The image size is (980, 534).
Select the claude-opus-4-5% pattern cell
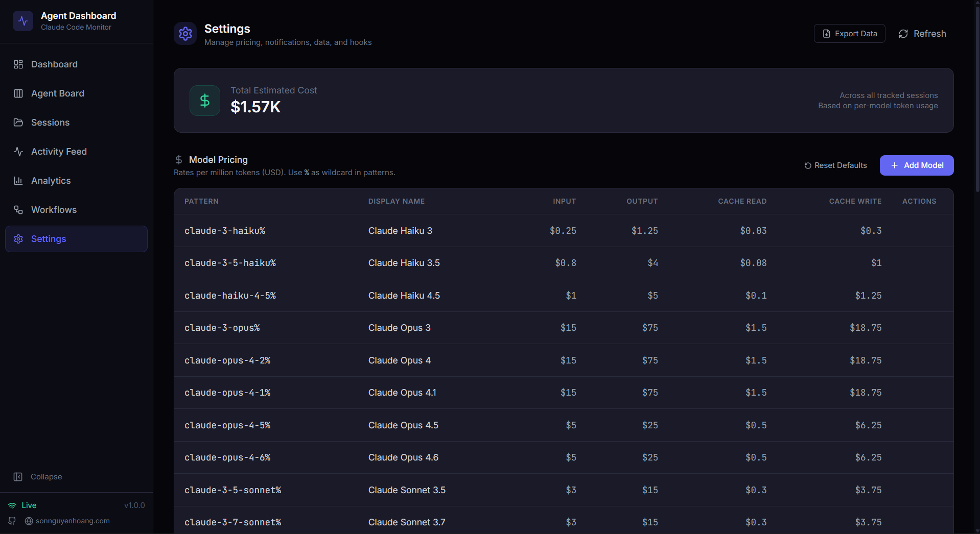pos(227,425)
